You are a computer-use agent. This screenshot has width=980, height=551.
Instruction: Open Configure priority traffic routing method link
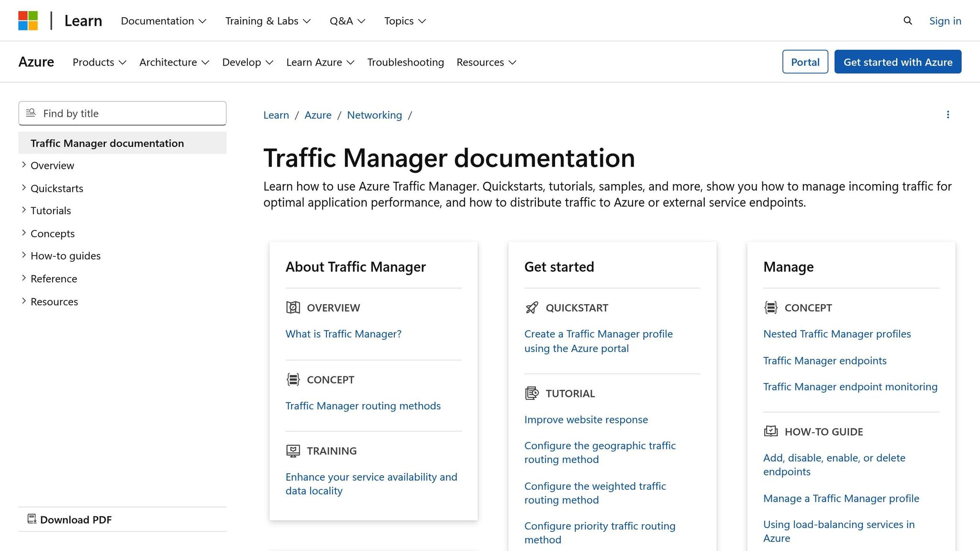(600, 533)
